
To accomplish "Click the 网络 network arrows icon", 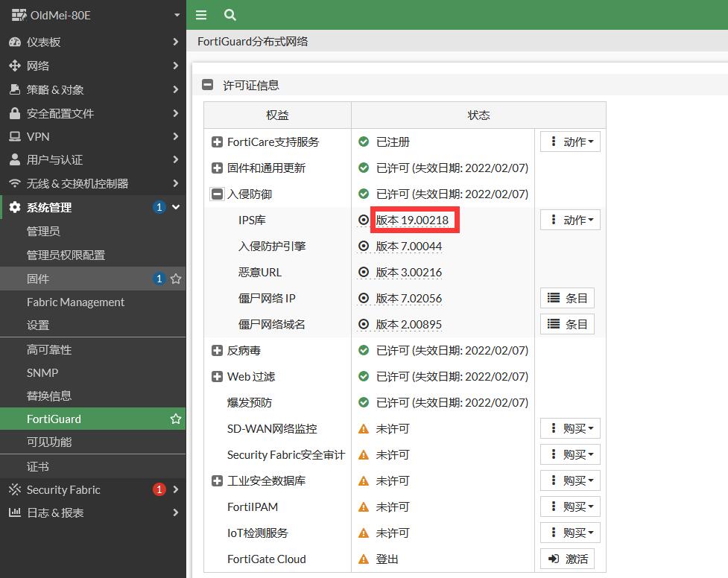I will pos(15,66).
